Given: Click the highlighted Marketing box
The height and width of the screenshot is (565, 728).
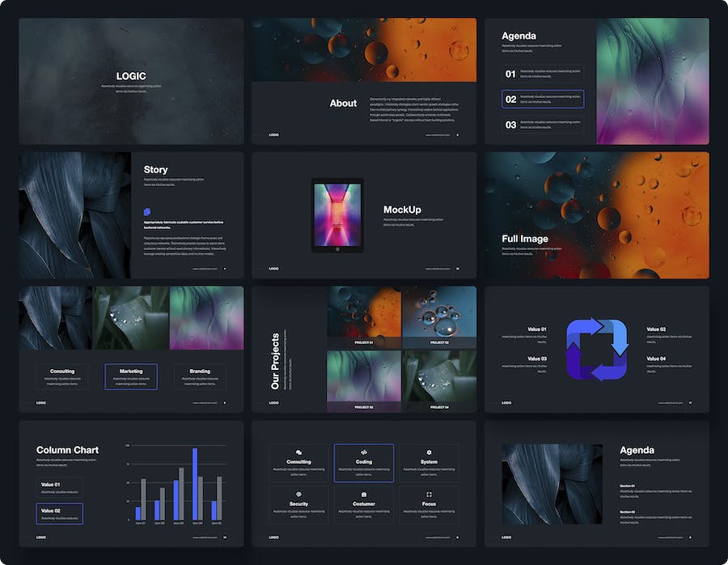Looking at the screenshot, I should (131, 377).
